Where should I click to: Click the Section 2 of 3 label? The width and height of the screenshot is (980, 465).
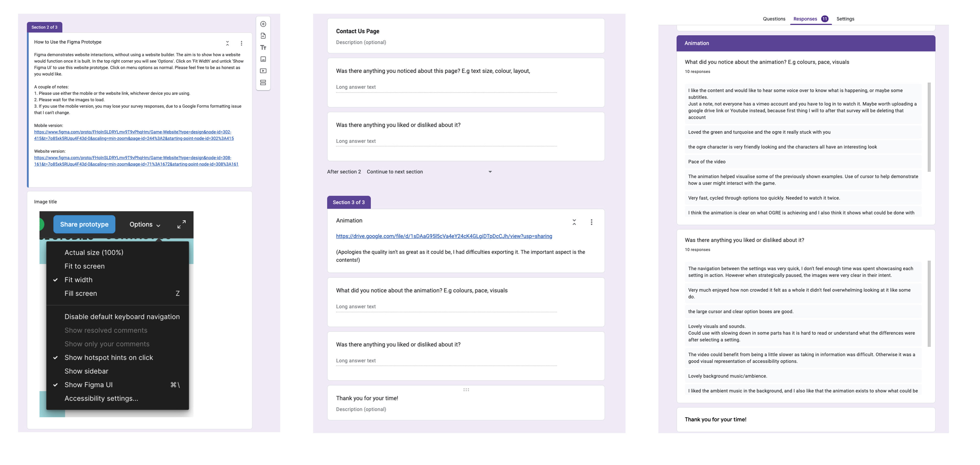tap(44, 27)
